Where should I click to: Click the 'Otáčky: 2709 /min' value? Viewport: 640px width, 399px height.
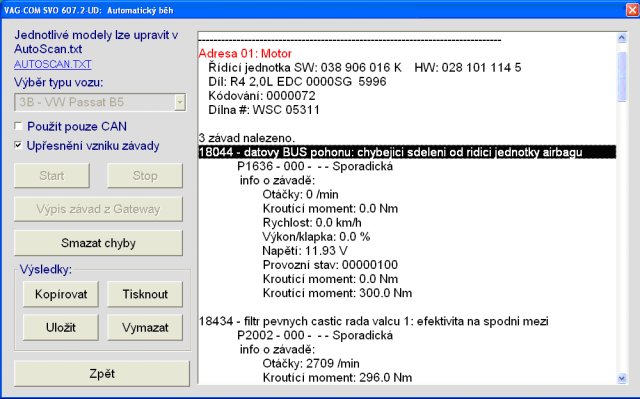pyautogui.click(x=311, y=363)
